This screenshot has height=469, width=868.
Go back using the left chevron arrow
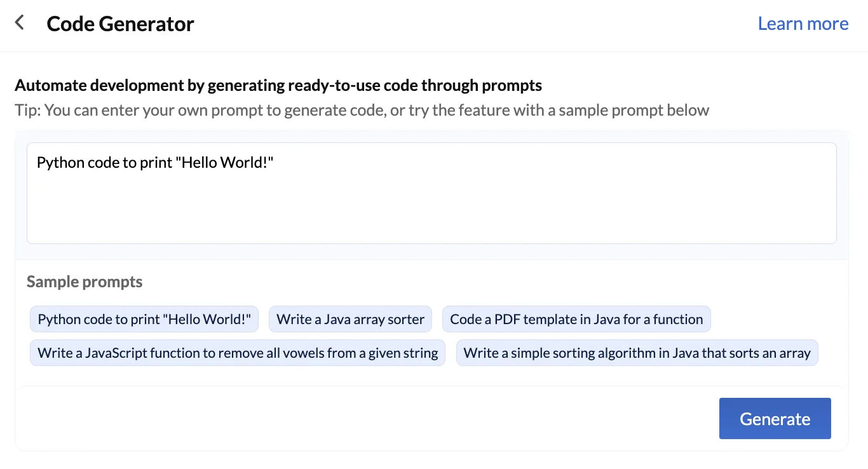[20, 24]
